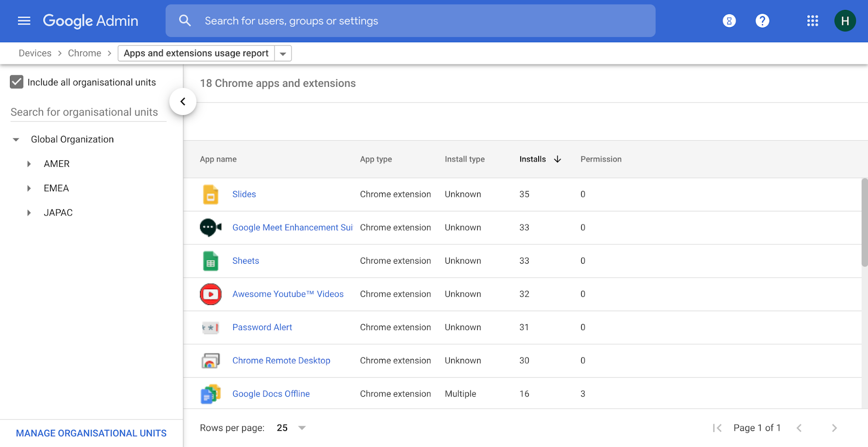Open the help question mark icon
Screen dimensions: 868x447
click(762, 21)
